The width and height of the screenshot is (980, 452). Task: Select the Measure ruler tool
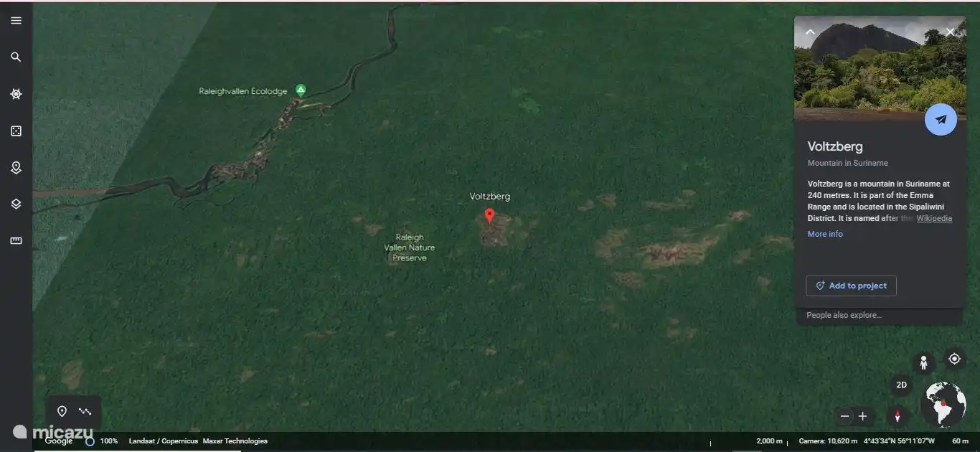[16, 241]
